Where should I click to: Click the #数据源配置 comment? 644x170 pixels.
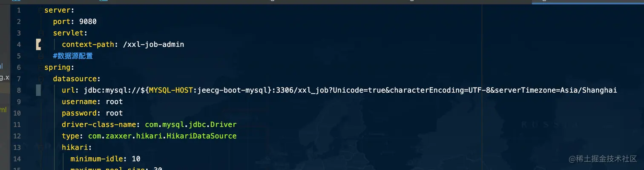[x=73, y=56]
